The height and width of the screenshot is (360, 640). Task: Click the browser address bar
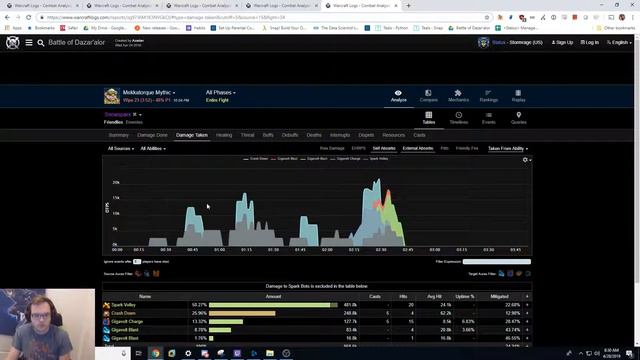(x=261, y=18)
